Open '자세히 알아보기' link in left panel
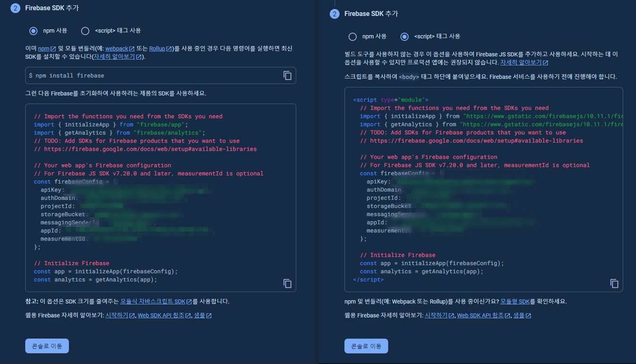This screenshot has height=364, width=636. (x=117, y=57)
